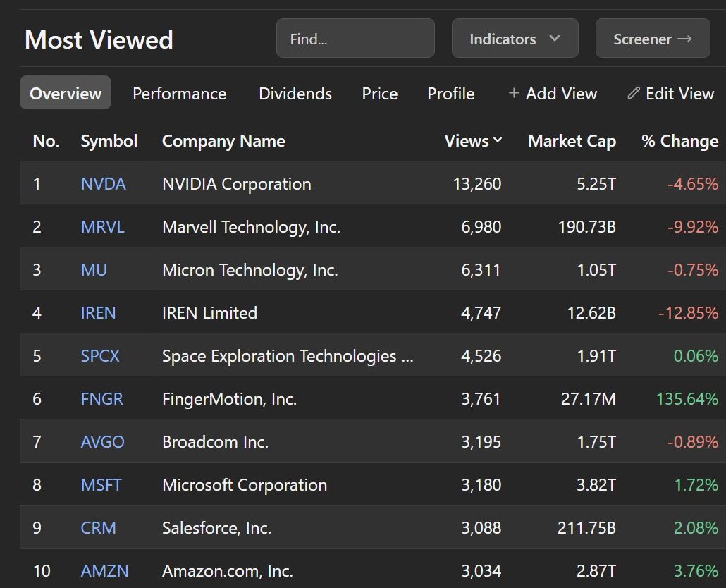Click the -12.85% change value
Screen dimensions: 726x588
688,313
